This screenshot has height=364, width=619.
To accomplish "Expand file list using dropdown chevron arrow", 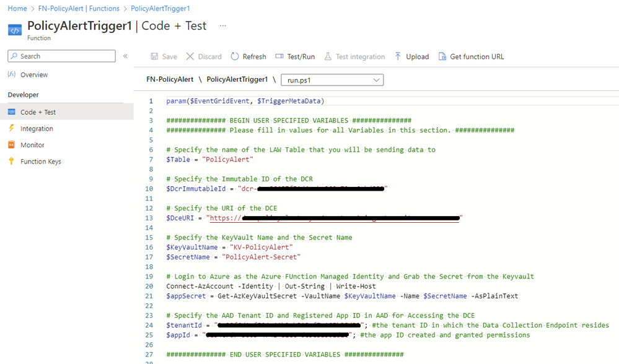I will (376, 80).
